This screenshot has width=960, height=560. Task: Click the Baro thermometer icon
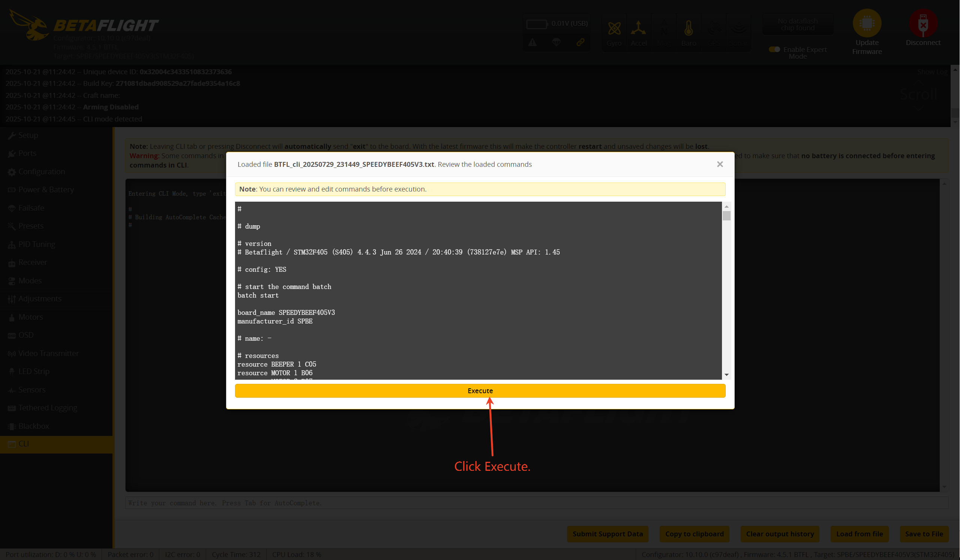[x=688, y=28]
